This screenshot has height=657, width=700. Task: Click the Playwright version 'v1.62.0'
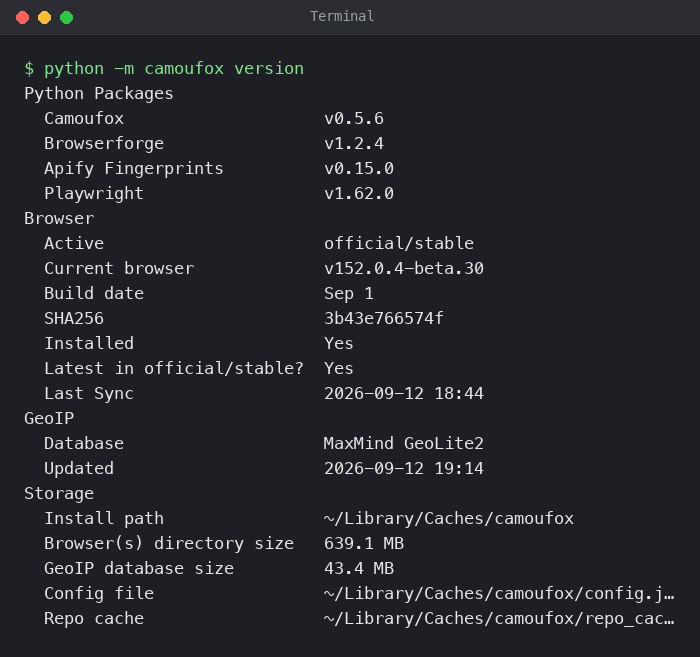[359, 194]
